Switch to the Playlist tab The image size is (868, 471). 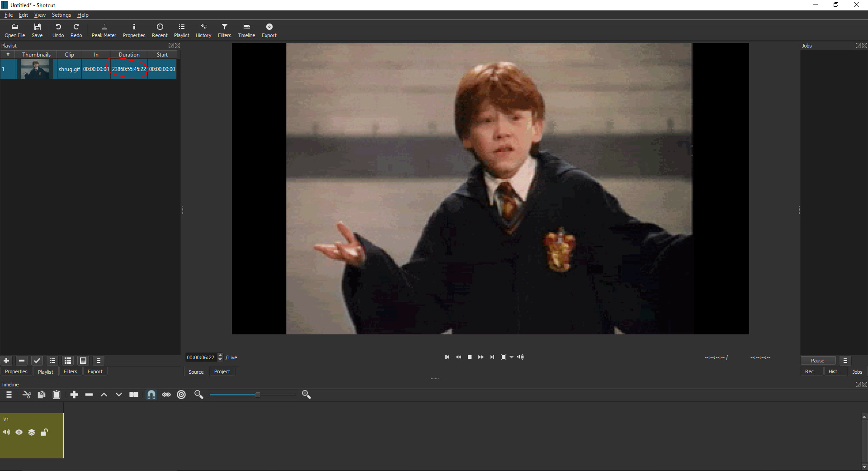tap(45, 371)
